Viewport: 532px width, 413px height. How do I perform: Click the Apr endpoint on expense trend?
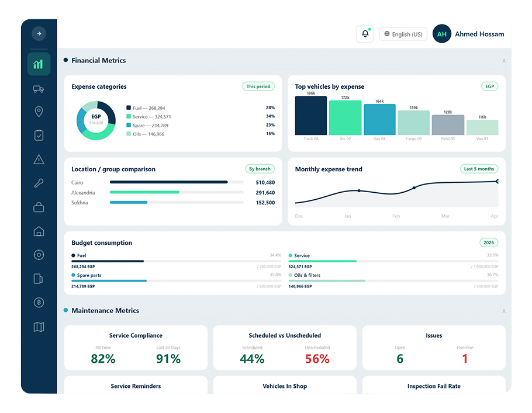point(497,182)
